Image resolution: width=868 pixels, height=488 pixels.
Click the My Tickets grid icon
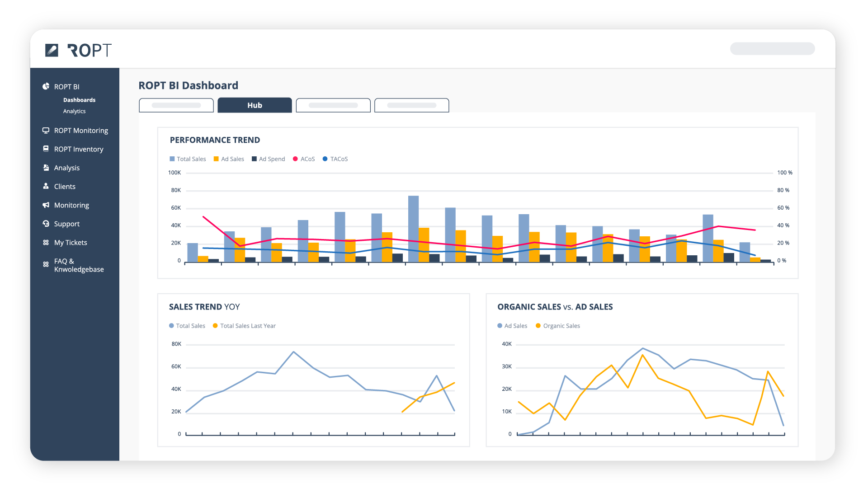(x=46, y=243)
